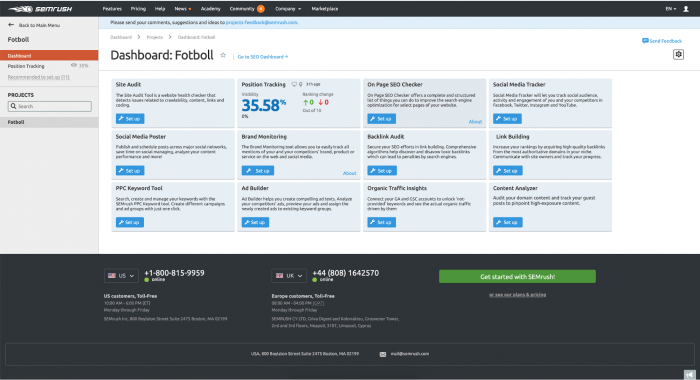Image resolution: width=700 pixels, height=380 pixels.
Task: Set up the Backlink Audit
Action: [382, 171]
